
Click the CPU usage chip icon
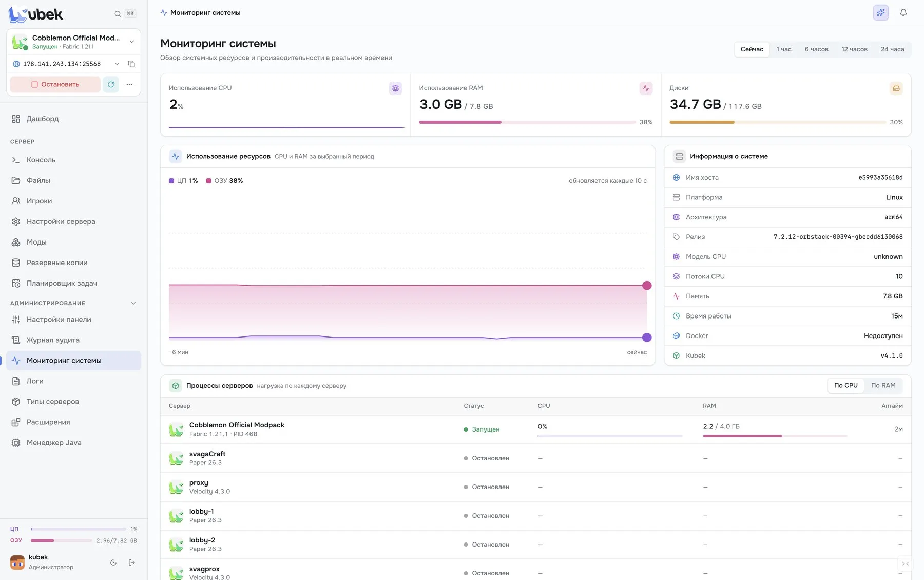pos(395,88)
